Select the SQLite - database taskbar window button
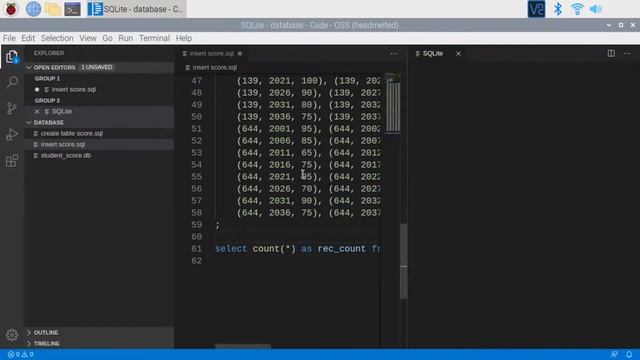The height and width of the screenshot is (360, 640). (x=136, y=9)
